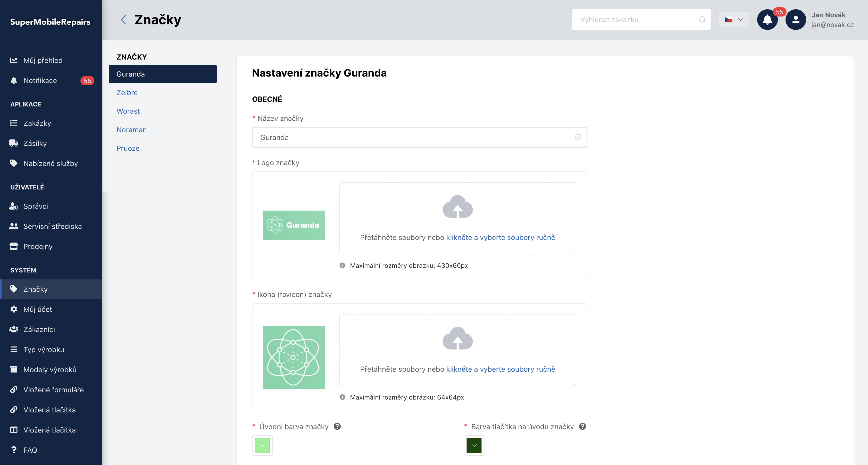Click the Zásilky truck icon
The height and width of the screenshot is (465, 868).
13,143
